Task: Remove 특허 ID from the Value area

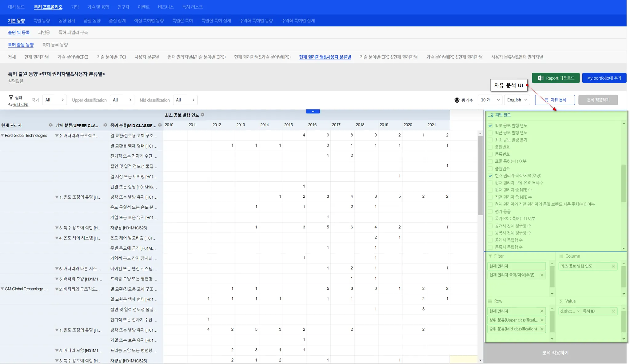Action: point(613,311)
